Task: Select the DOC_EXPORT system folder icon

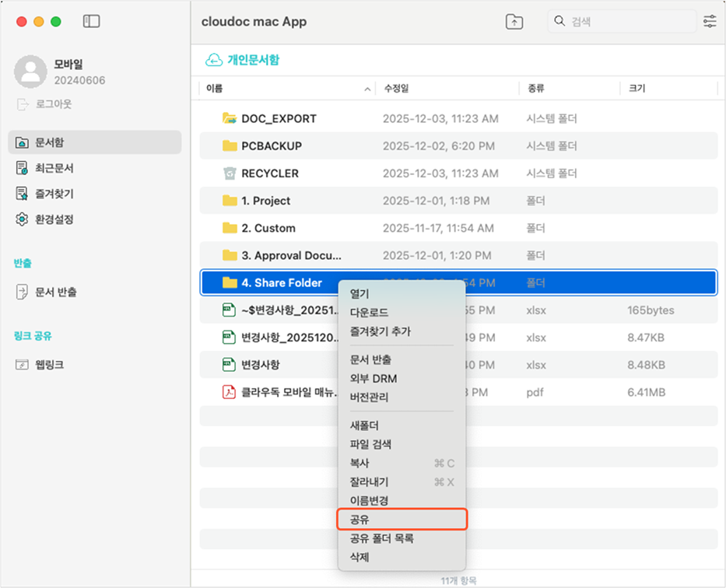Action: (x=230, y=118)
